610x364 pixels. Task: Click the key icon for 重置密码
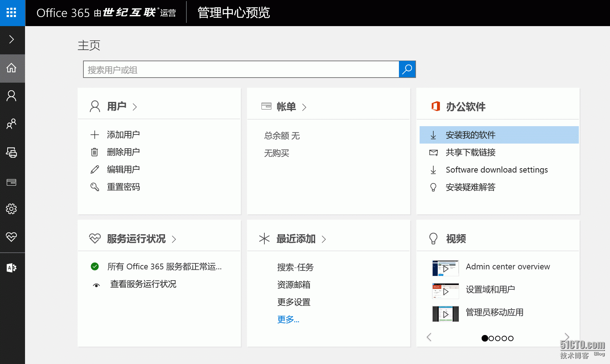pyautogui.click(x=95, y=187)
